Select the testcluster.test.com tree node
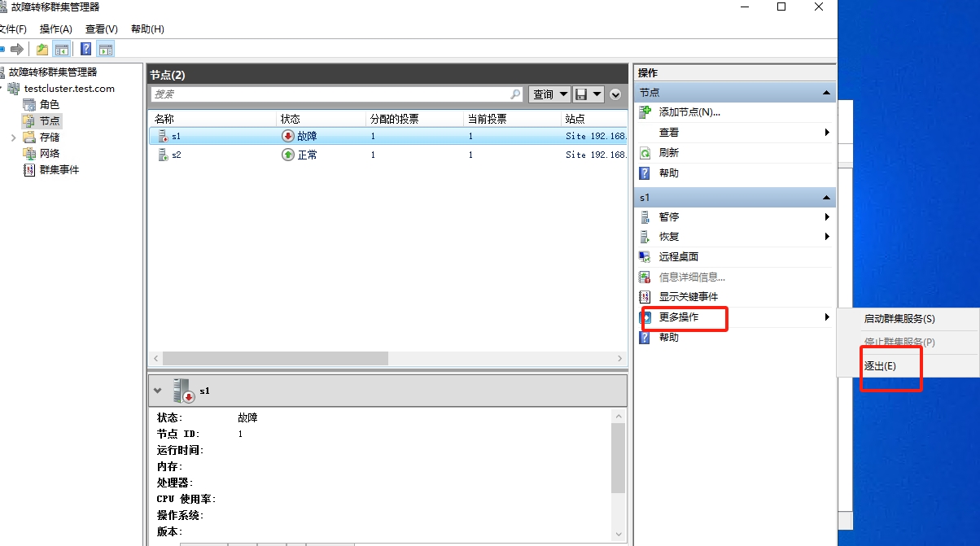Image resolution: width=980 pixels, height=546 pixels. tap(69, 89)
